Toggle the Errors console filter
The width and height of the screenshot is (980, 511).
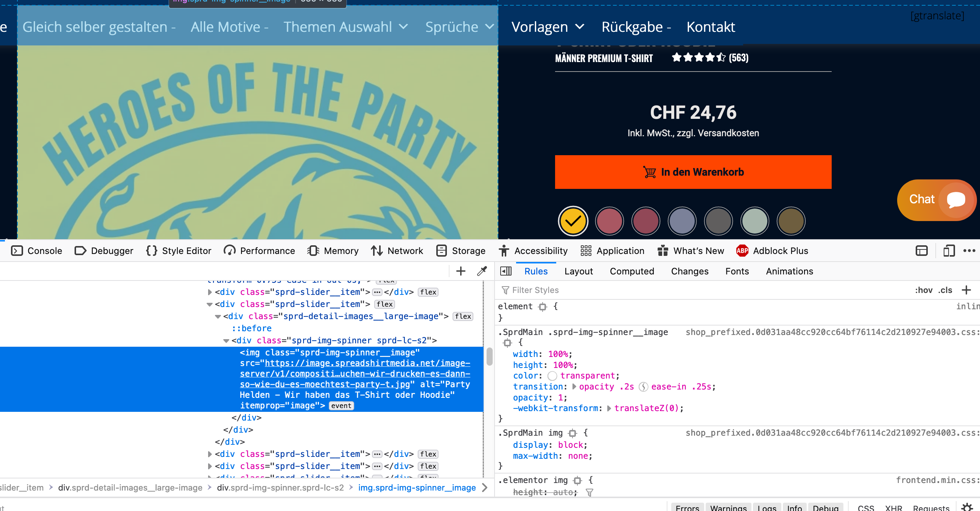[x=687, y=508]
